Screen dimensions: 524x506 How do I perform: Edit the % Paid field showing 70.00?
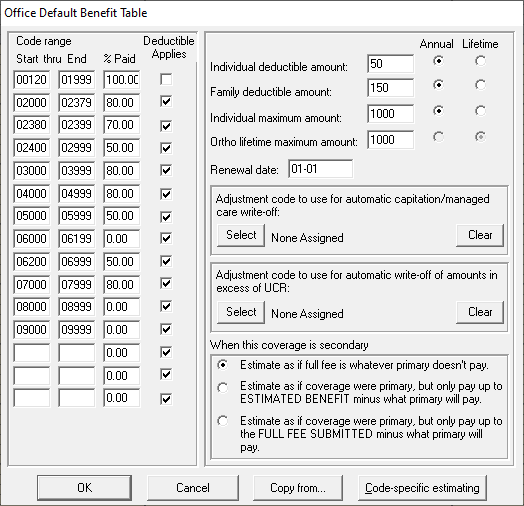[x=122, y=125]
